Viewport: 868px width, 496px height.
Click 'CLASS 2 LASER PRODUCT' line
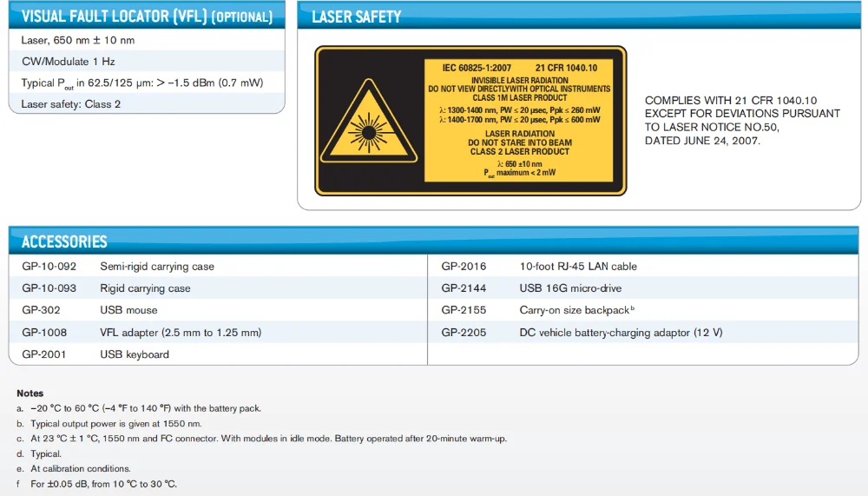click(519, 151)
